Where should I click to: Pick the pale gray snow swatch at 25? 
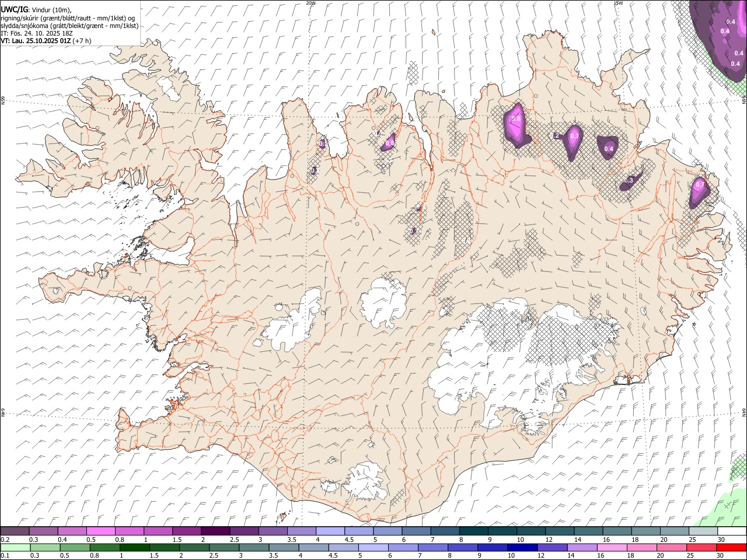click(x=703, y=531)
